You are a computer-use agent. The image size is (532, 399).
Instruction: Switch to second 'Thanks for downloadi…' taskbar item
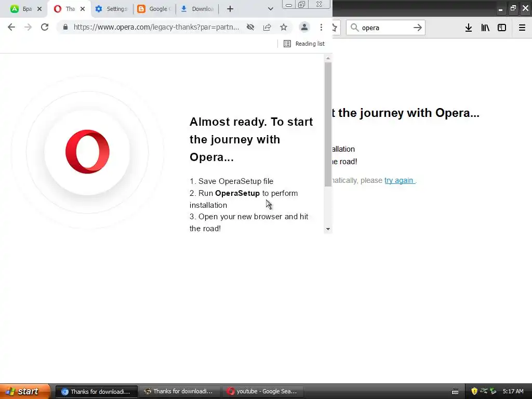(x=179, y=392)
